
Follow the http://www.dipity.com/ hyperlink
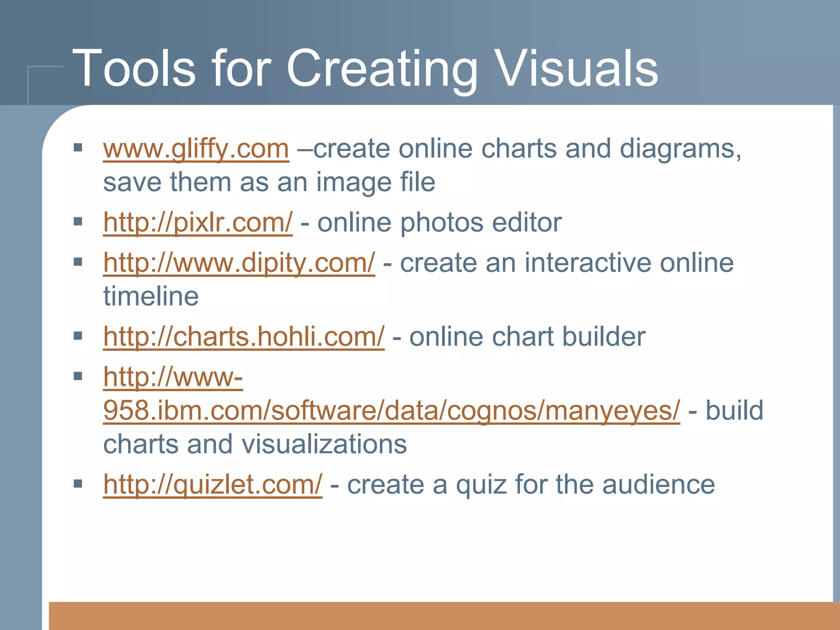click(x=239, y=263)
